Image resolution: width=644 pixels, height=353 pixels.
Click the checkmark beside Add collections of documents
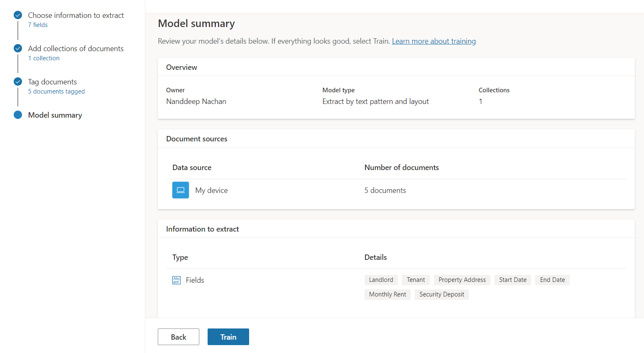coord(18,49)
